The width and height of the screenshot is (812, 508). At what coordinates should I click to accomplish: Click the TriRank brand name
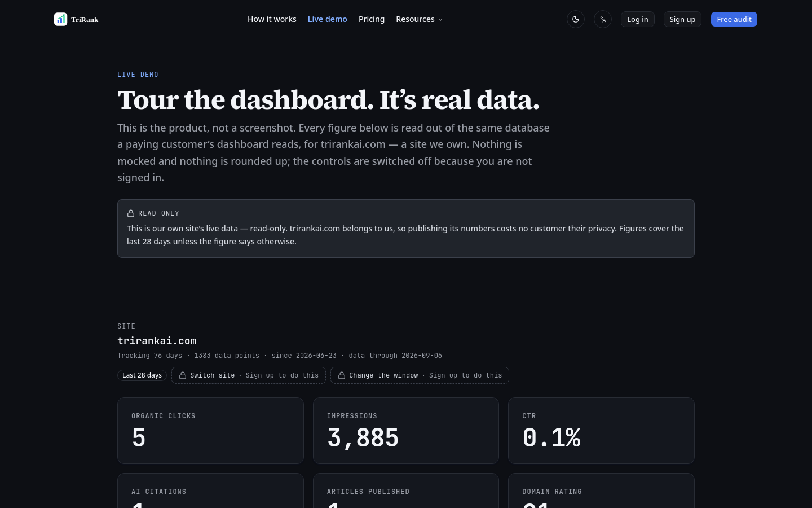pos(85,20)
